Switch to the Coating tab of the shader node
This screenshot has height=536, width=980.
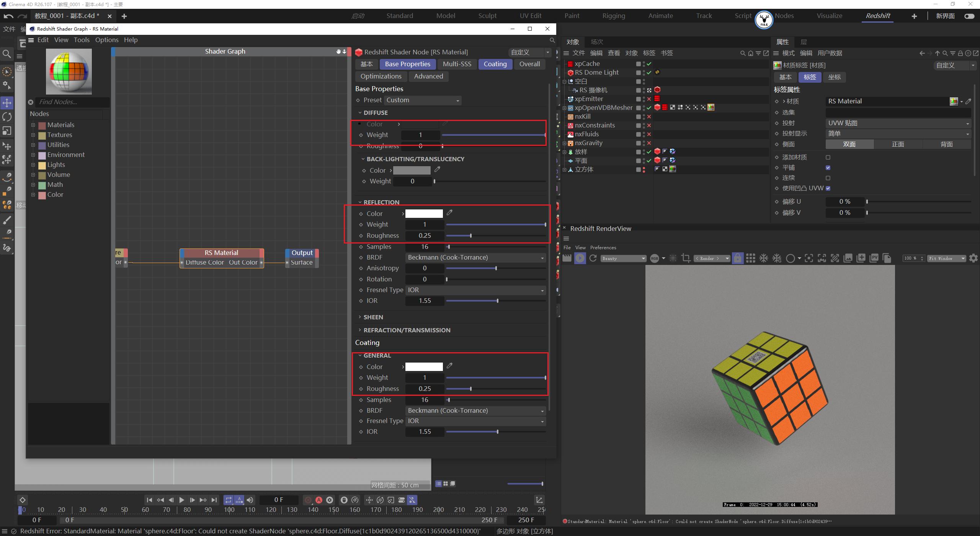(x=495, y=64)
